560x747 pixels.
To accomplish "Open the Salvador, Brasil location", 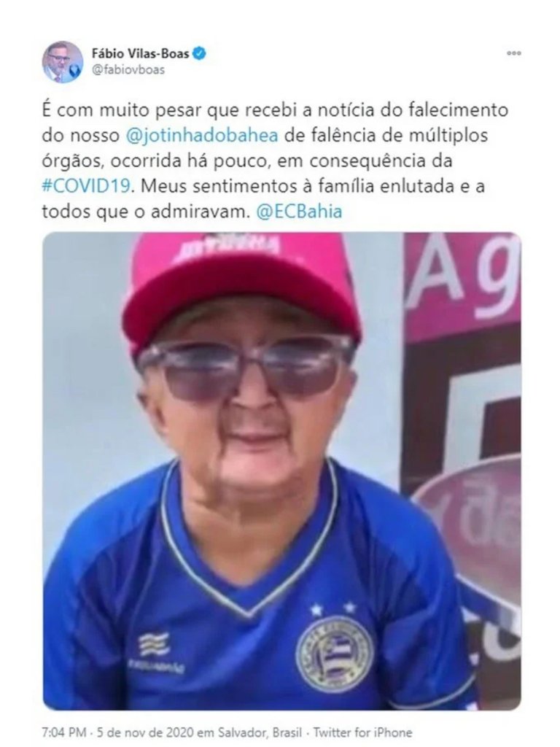I will pyautogui.click(x=260, y=732).
